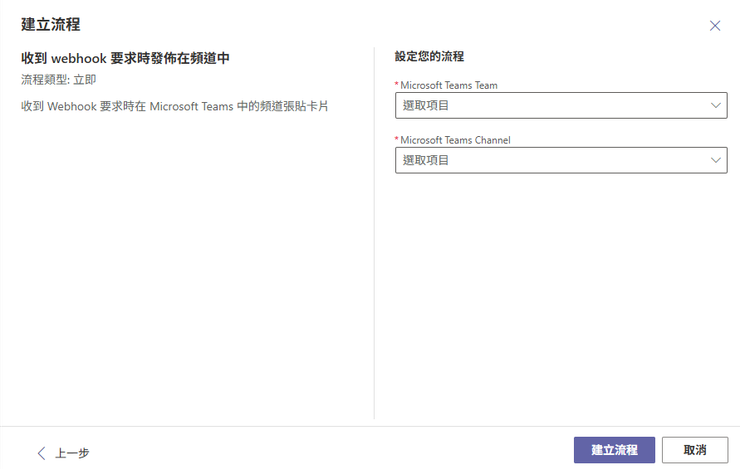Viewport: 740px width, 469px height.
Task: Click the 設定您的流程 section heading
Action: (x=429, y=57)
